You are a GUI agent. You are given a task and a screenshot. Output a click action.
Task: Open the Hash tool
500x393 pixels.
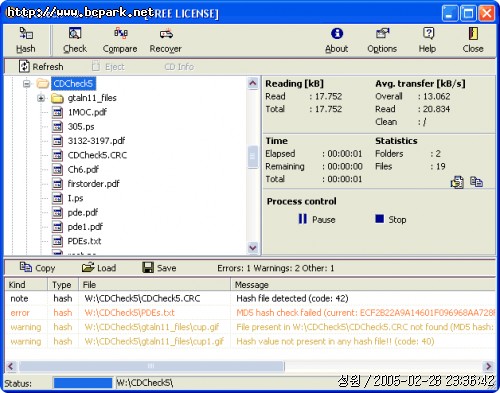tap(26, 40)
